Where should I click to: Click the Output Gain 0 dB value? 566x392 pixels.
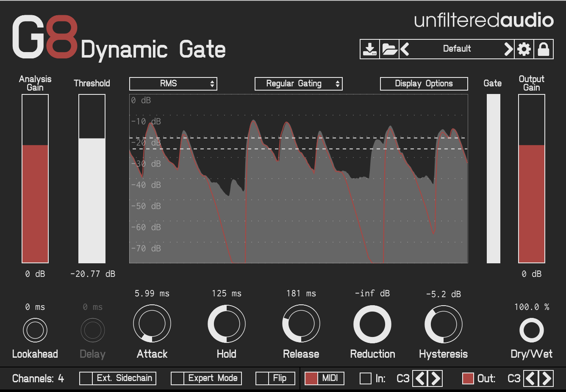pos(532,274)
